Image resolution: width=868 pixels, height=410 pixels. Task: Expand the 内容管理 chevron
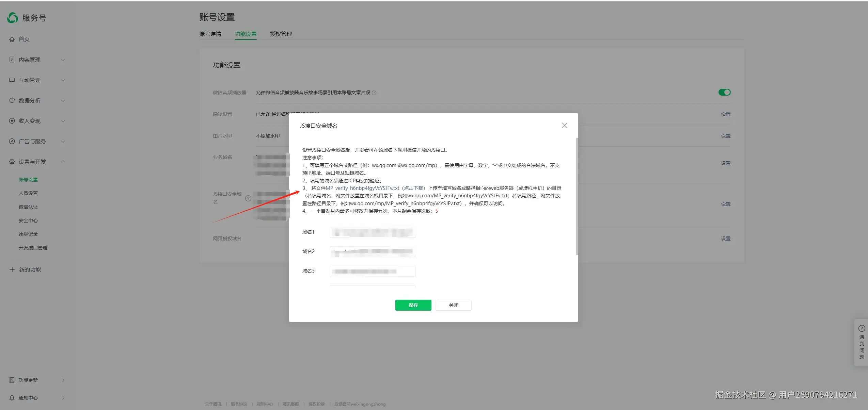[x=63, y=60]
